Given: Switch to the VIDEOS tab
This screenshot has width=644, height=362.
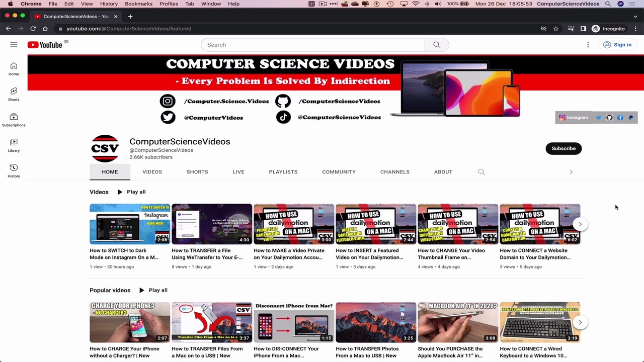Looking at the screenshot, I should pos(152,172).
